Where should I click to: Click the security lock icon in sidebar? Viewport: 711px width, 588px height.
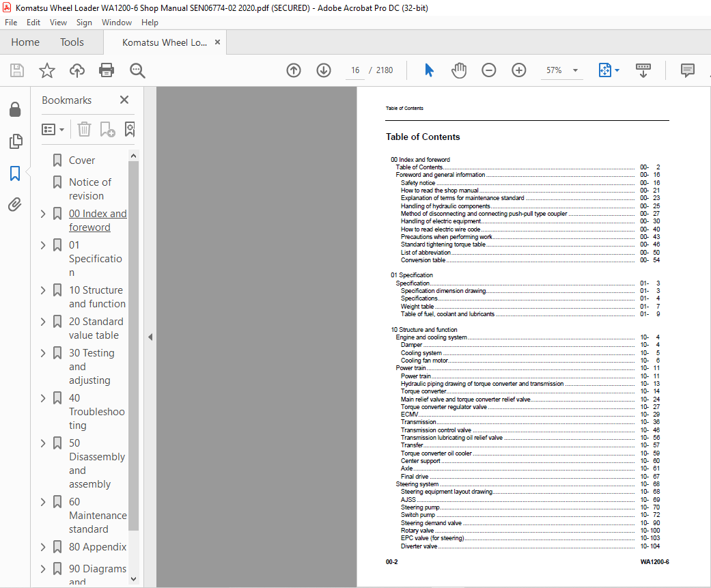15,109
